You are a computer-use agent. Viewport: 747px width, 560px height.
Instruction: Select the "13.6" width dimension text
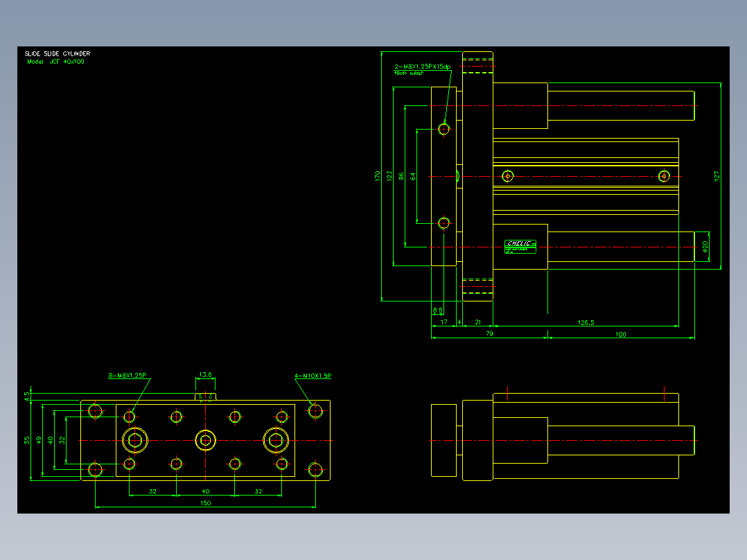[205, 375]
